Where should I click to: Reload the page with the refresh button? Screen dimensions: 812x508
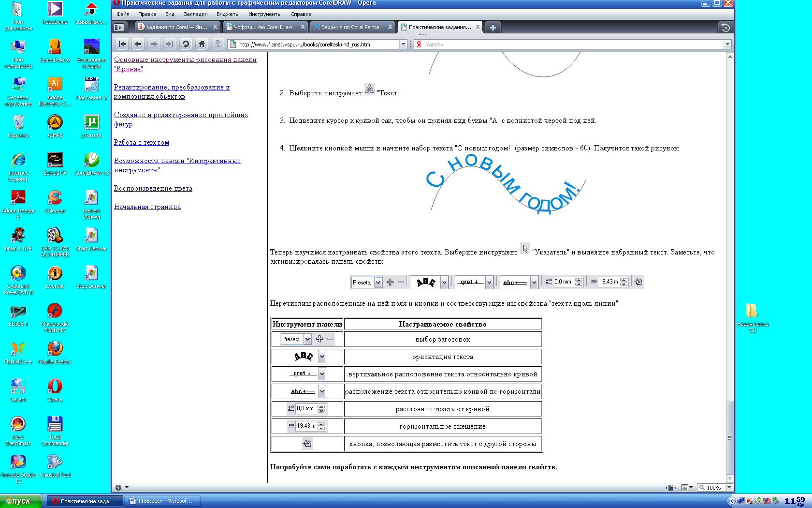pos(186,44)
